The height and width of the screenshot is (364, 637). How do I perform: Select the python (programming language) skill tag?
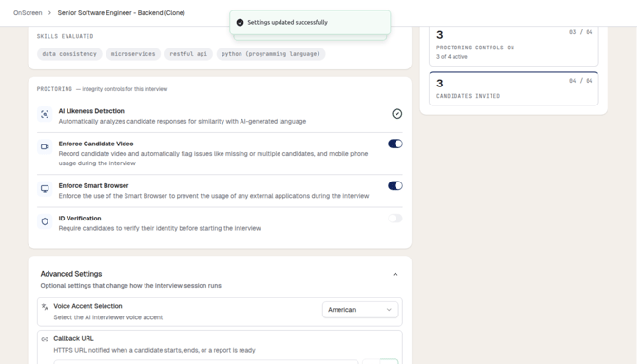pos(271,54)
